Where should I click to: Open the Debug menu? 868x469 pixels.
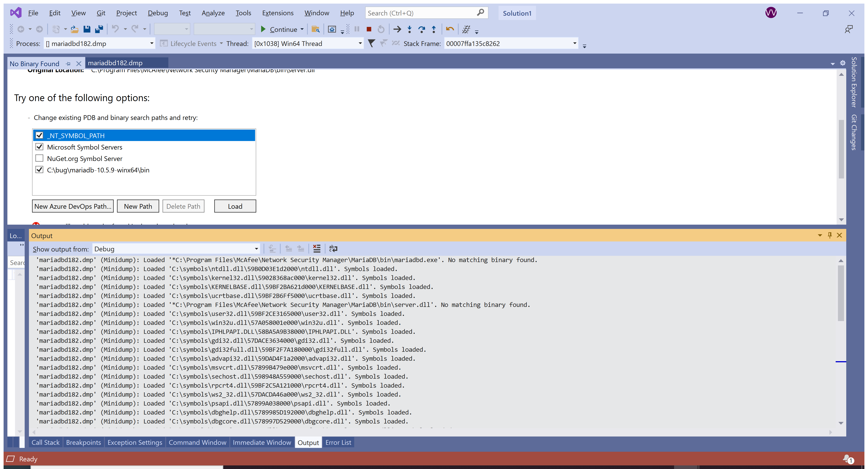[x=157, y=13]
